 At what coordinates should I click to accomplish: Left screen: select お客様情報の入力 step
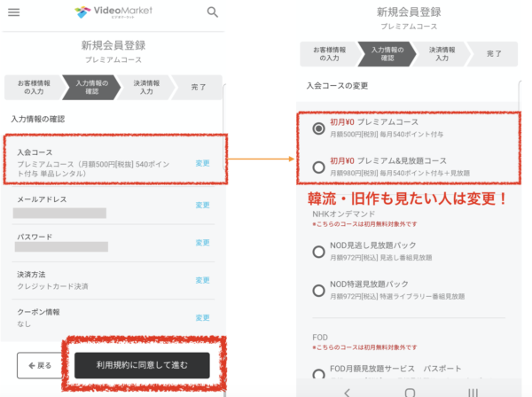pos(34,88)
